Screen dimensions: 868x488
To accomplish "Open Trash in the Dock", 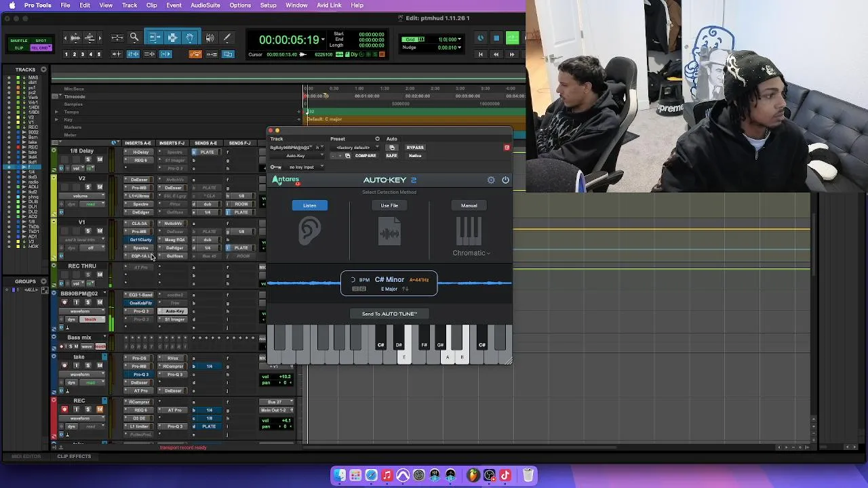I will (528, 475).
